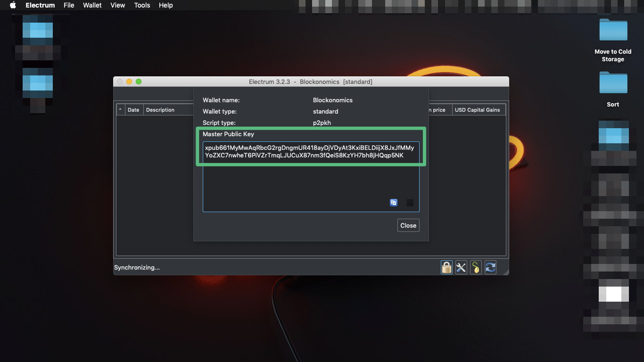Open the View menu

pyautogui.click(x=118, y=5)
